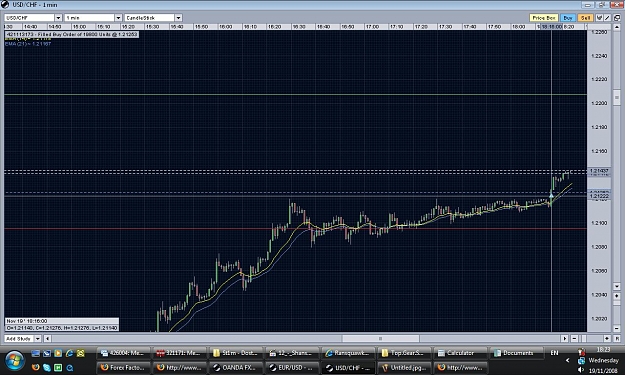Click the EN language indicator

(x=554, y=353)
